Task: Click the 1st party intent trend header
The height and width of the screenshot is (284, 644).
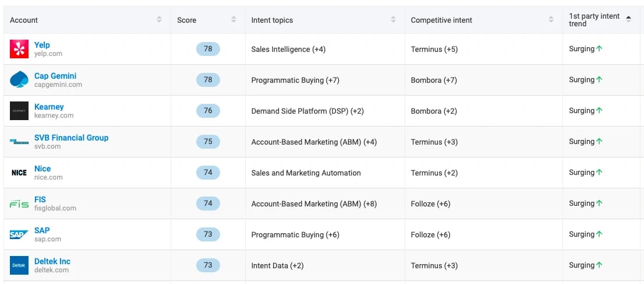Action: click(x=595, y=20)
